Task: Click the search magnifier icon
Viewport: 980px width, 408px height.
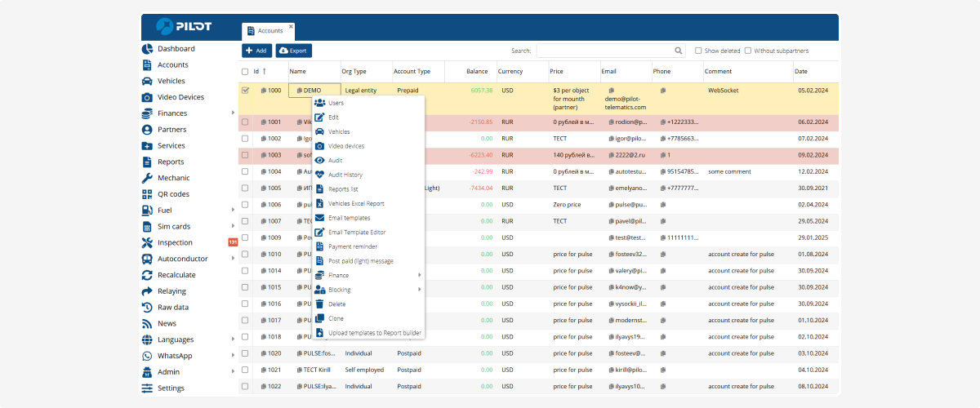Action: 679,51
